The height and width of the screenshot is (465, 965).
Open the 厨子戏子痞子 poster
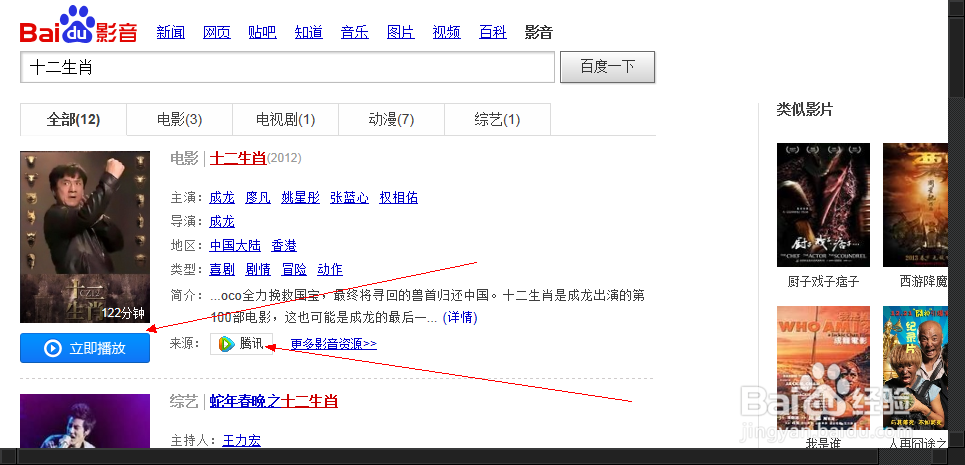pos(823,205)
